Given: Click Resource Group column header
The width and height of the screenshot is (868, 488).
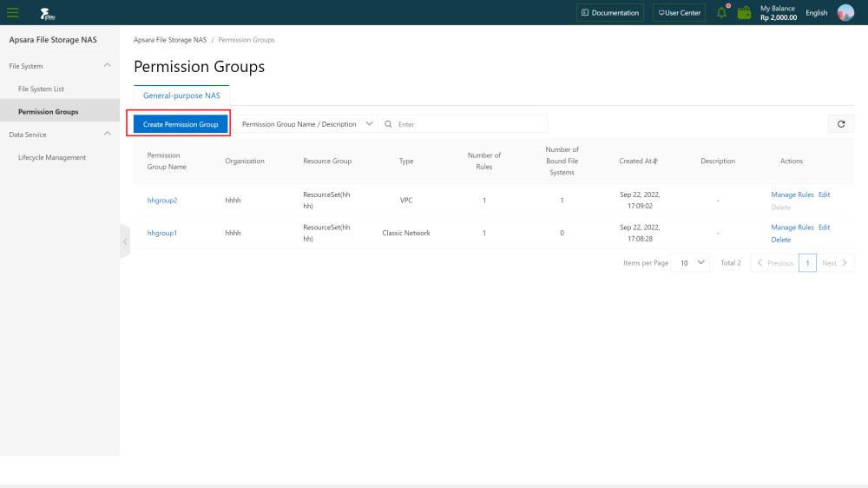Looking at the screenshot, I should point(327,161).
